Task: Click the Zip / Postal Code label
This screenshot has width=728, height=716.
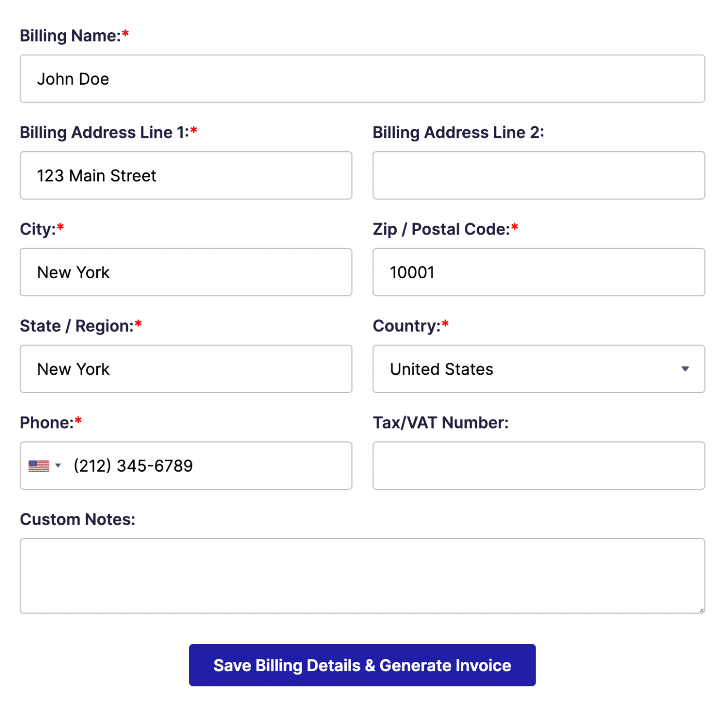Action: [439, 229]
